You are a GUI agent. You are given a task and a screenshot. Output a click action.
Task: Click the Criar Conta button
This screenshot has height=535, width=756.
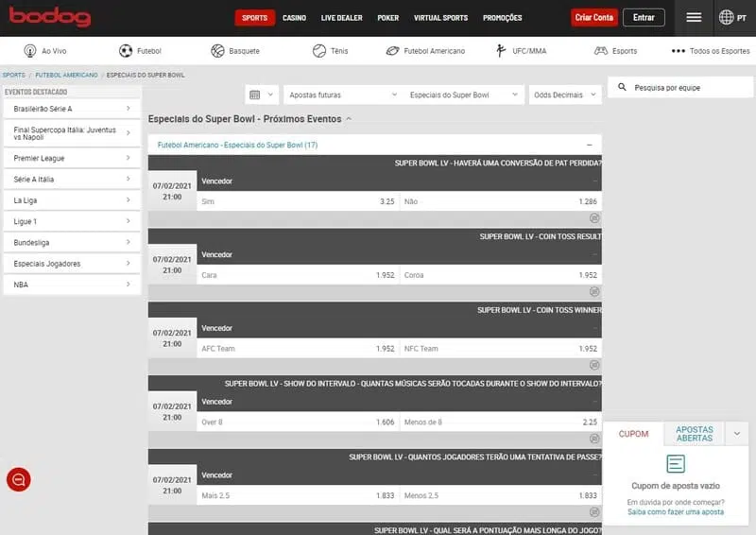(594, 17)
